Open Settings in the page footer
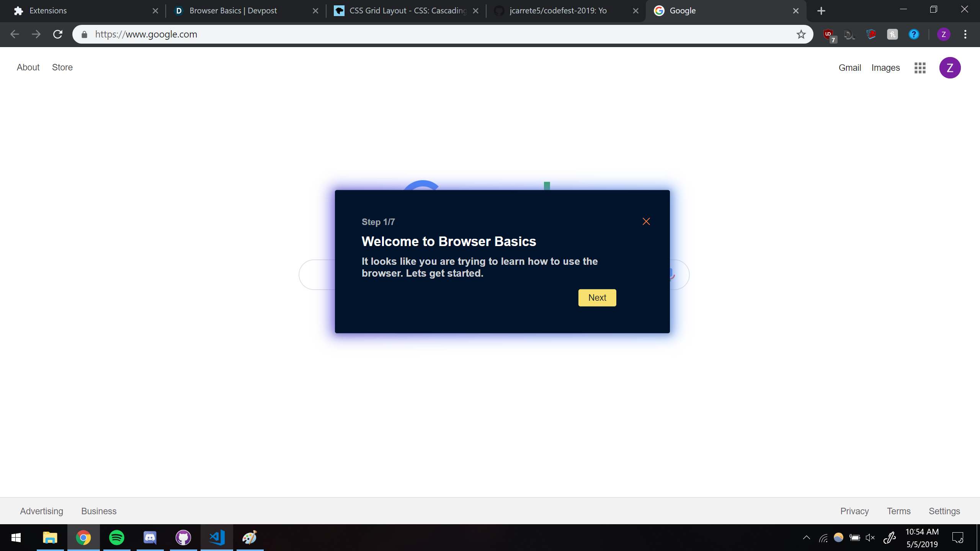This screenshot has width=980, height=551. point(944,511)
